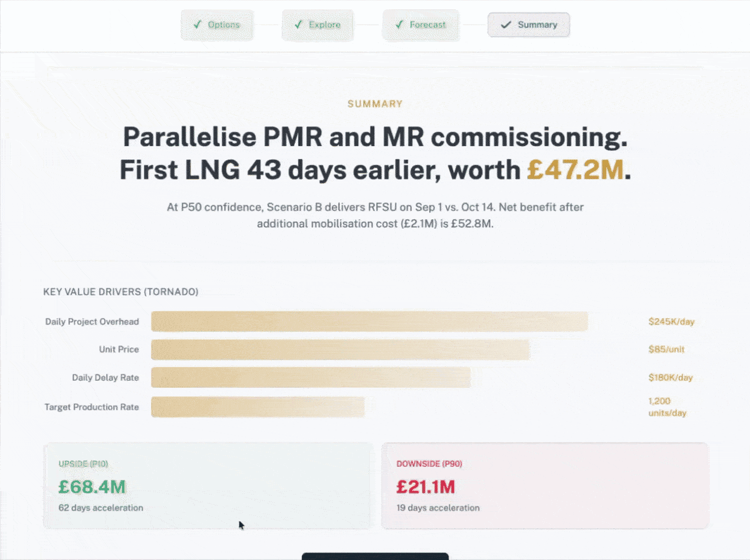Click the '19 days acceleration' text
This screenshot has width=750, height=560.
click(438, 508)
